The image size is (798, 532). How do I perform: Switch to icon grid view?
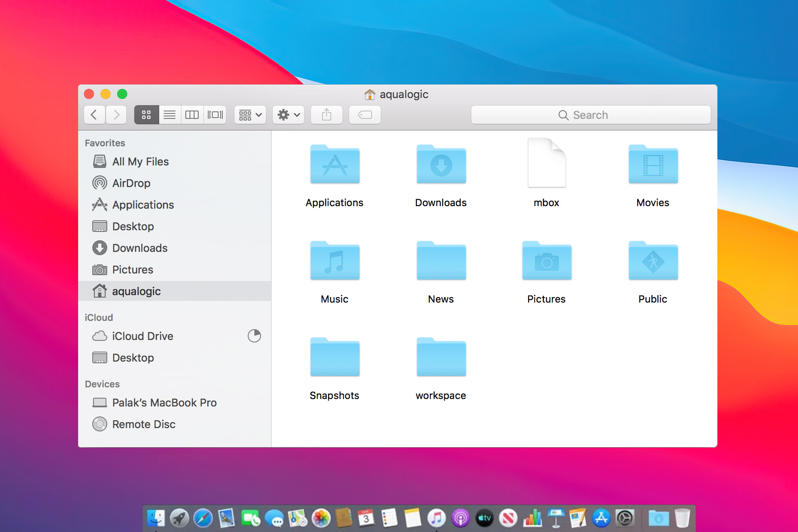tap(146, 115)
